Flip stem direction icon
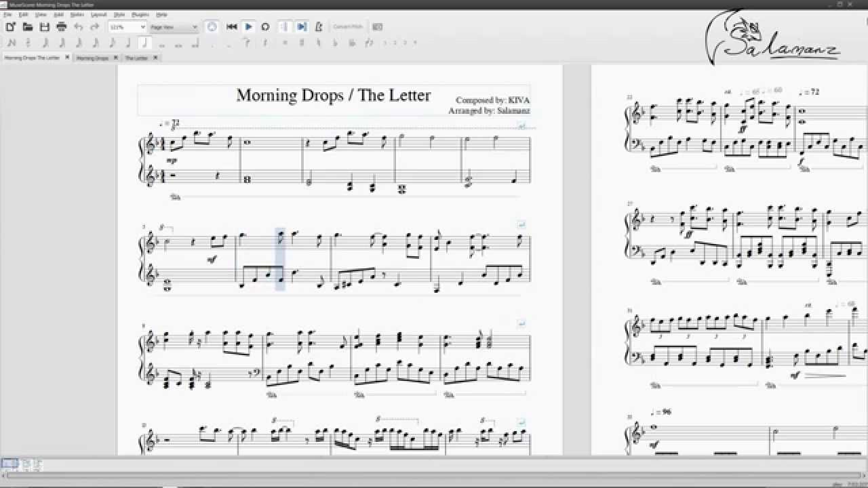Viewport: 868px width, 488px height. (x=369, y=43)
